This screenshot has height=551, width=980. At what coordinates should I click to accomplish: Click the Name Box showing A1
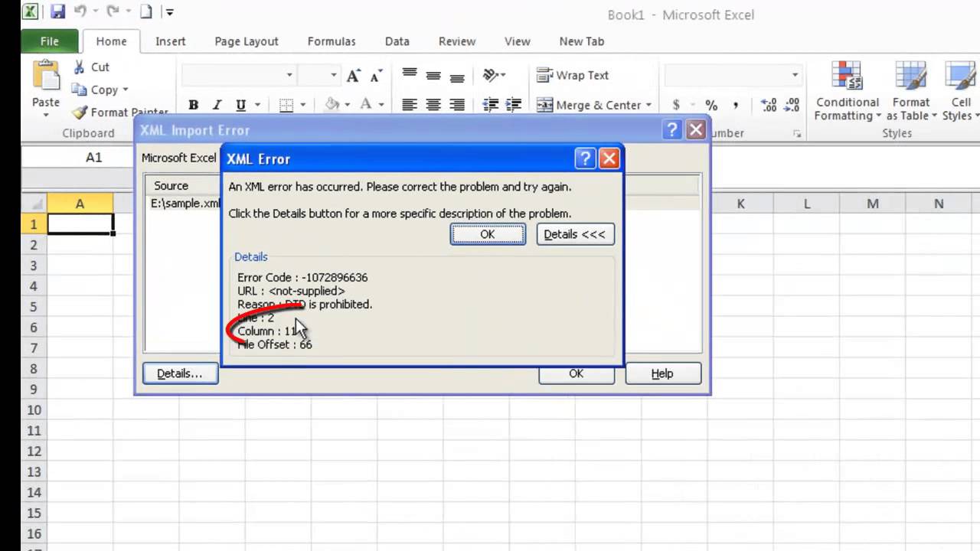tap(93, 157)
